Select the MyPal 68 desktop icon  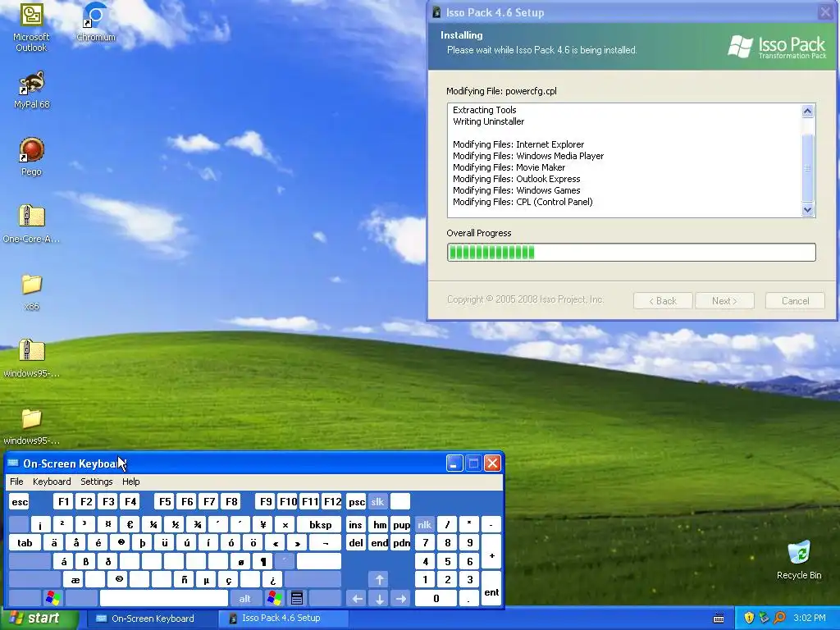(31, 90)
